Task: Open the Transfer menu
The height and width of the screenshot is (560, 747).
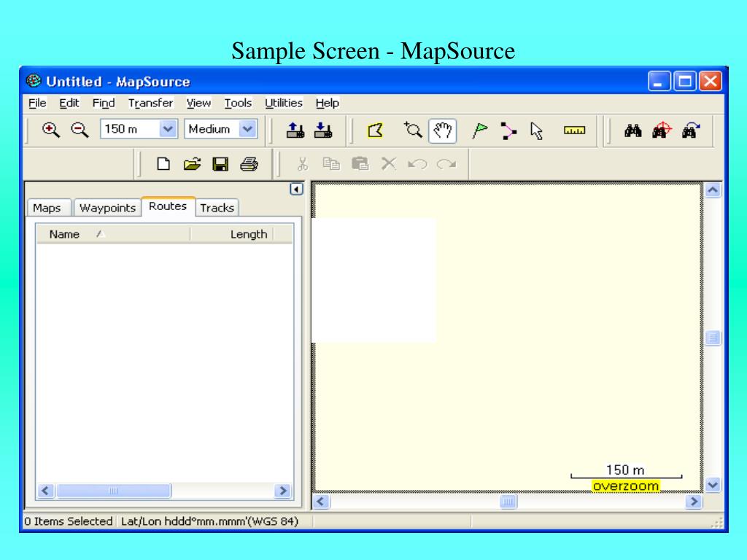Action: click(x=150, y=103)
